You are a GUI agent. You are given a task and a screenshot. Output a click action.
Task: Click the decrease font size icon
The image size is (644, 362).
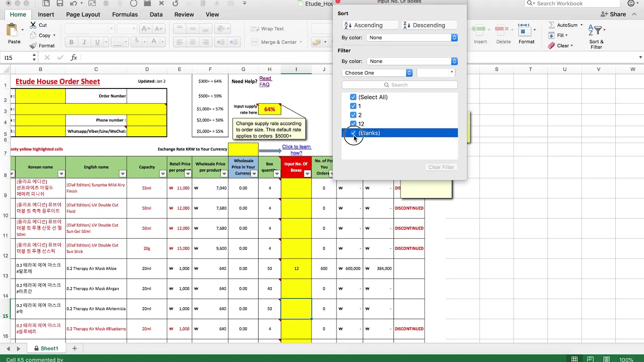pyautogui.click(x=158, y=29)
